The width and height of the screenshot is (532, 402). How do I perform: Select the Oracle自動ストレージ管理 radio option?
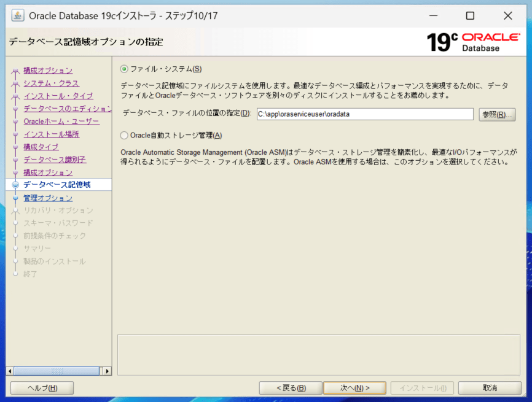click(x=125, y=135)
